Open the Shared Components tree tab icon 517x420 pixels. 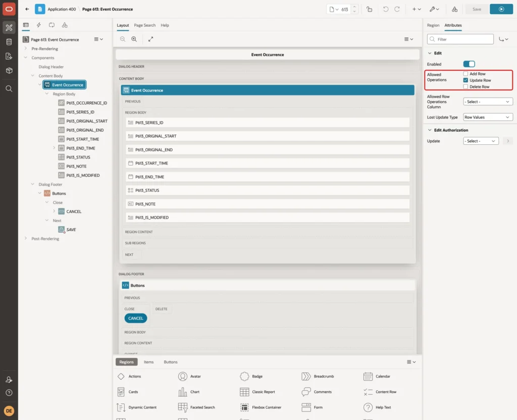point(65,25)
